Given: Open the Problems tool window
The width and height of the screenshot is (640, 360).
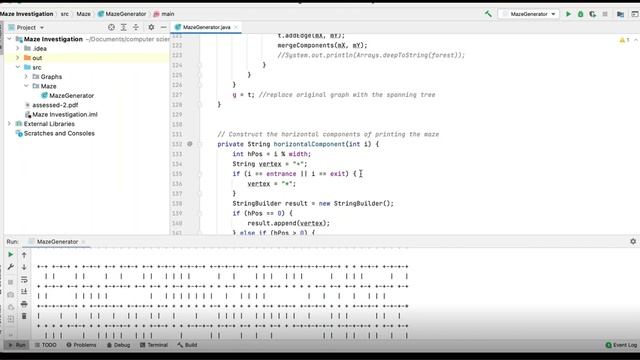Looking at the screenshot, I should [81, 345].
